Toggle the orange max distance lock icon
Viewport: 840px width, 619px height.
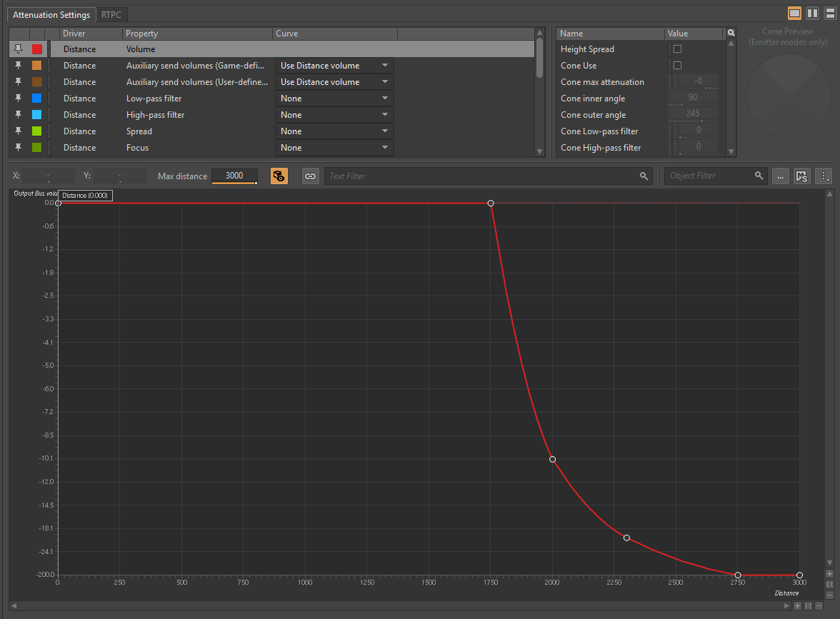[x=279, y=176]
